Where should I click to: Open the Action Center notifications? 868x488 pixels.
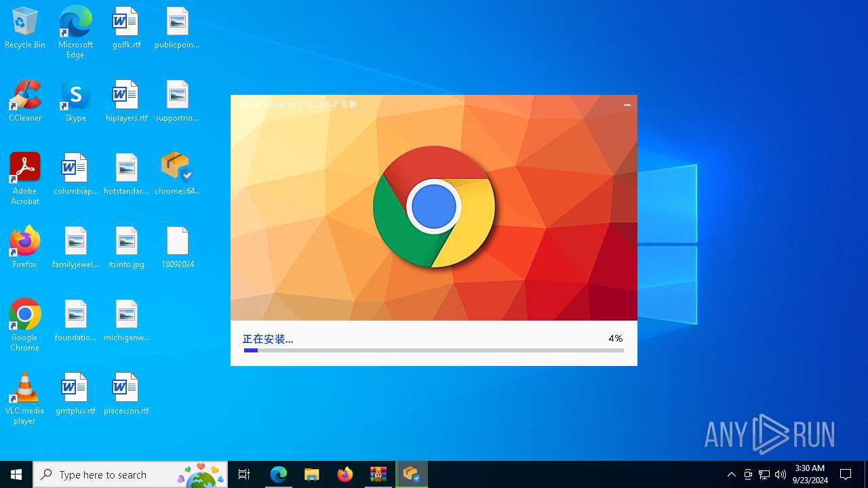(846, 474)
